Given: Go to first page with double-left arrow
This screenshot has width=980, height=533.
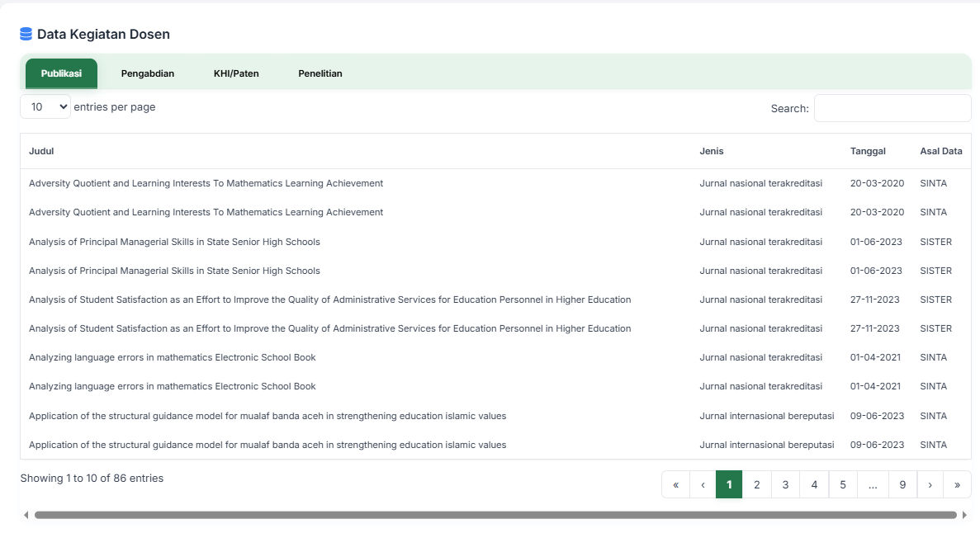Looking at the screenshot, I should click(675, 484).
